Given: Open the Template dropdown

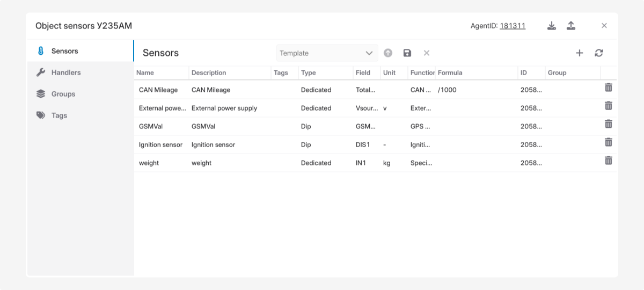Looking at the screenshot, I should 327,53.
